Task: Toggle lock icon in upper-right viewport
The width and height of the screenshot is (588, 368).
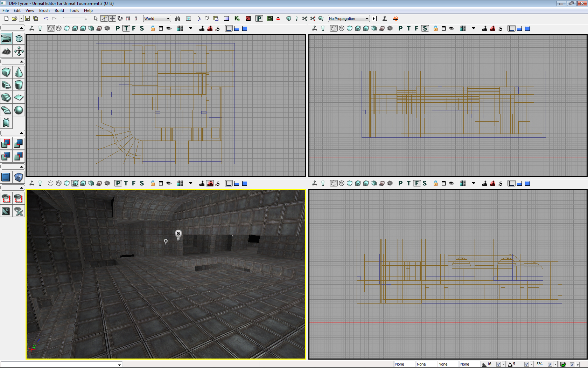Action: (436, 28)
